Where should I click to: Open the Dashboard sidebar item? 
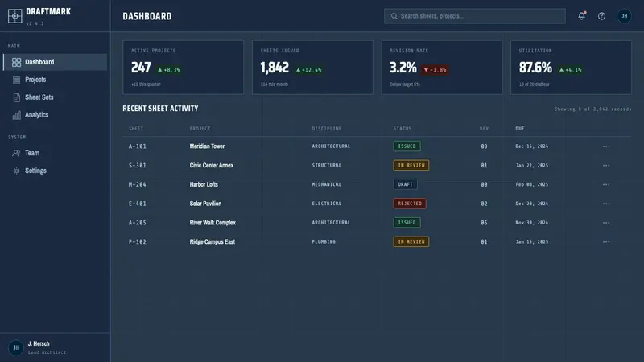click(x=55, y=62)
